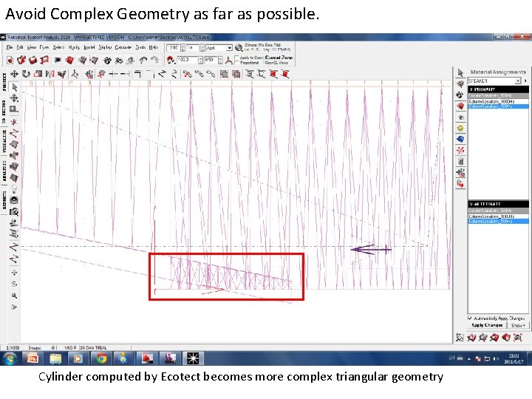532x399 pixels.
Task: Toggle the Proportional checkbox
Action: pyautogui.click(x=237, y=63)
